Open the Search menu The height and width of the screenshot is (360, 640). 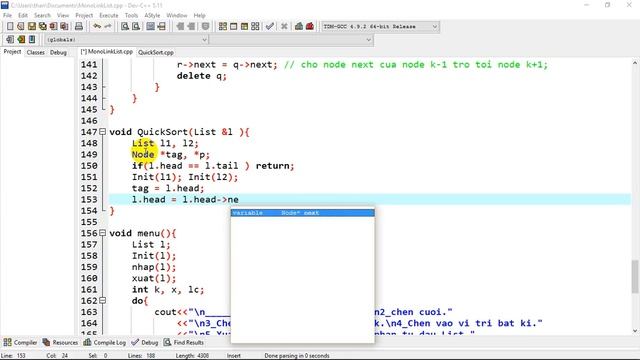click(x=42, y=15)
